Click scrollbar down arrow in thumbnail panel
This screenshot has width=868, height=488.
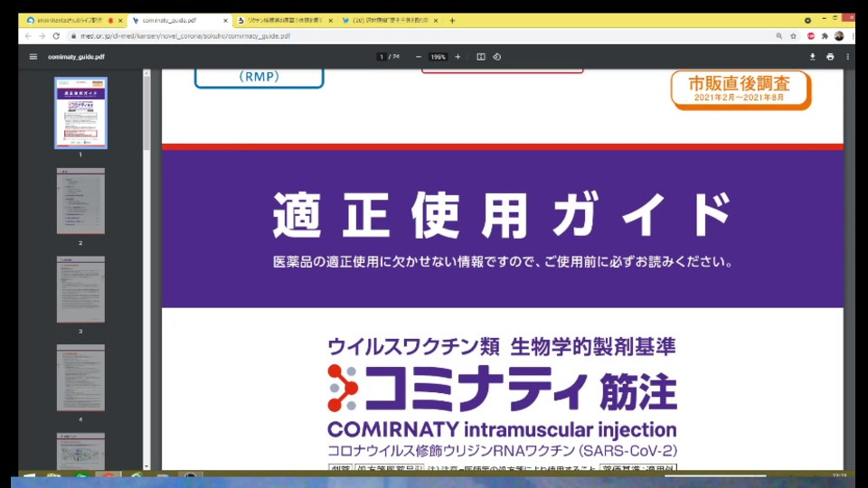[146, 466]
